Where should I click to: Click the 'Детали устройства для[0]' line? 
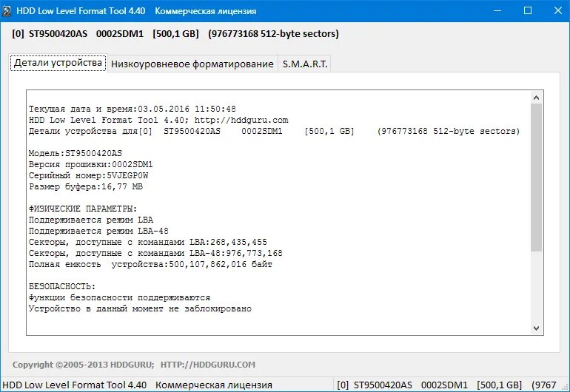click(275, 131)
